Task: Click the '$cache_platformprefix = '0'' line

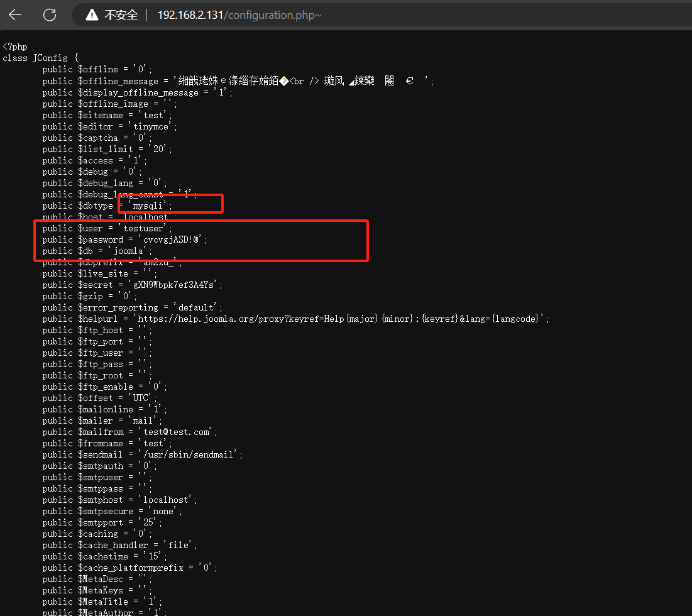Action: click(129, 568)
